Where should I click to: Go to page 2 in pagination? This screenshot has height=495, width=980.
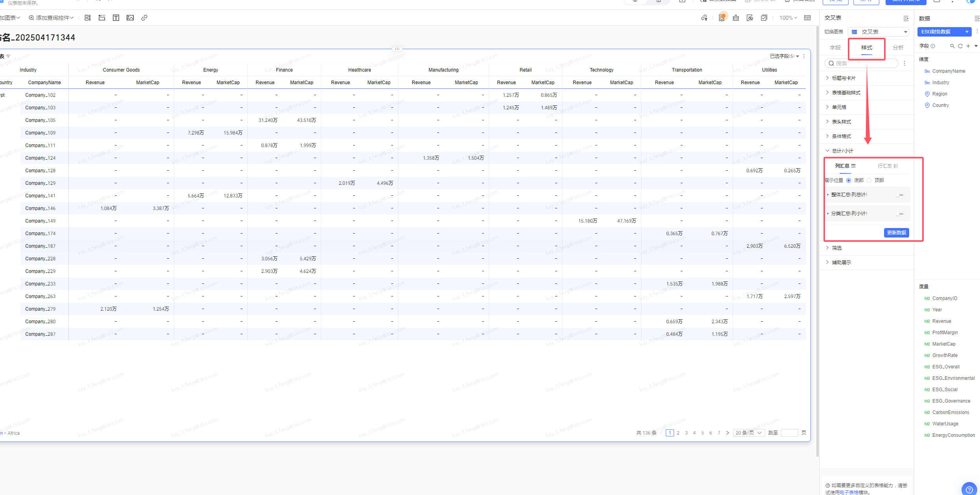pos(678,433)
